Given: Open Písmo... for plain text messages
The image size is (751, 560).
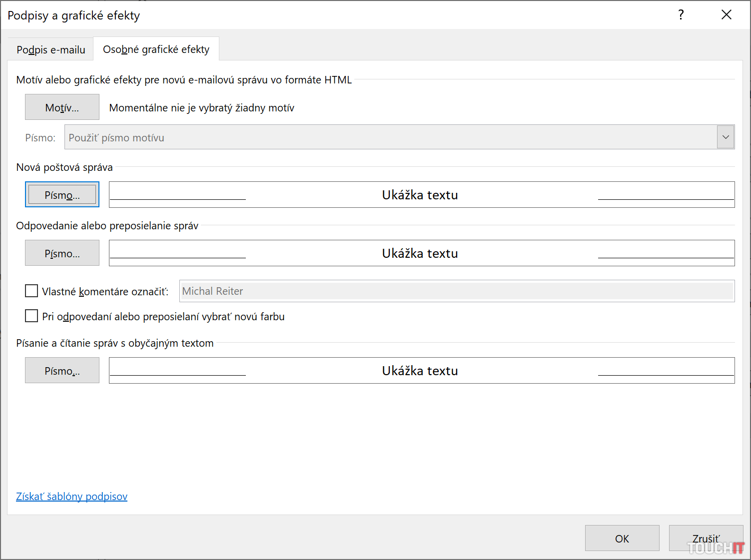Looking at the screenshot, I should point(62,371).
